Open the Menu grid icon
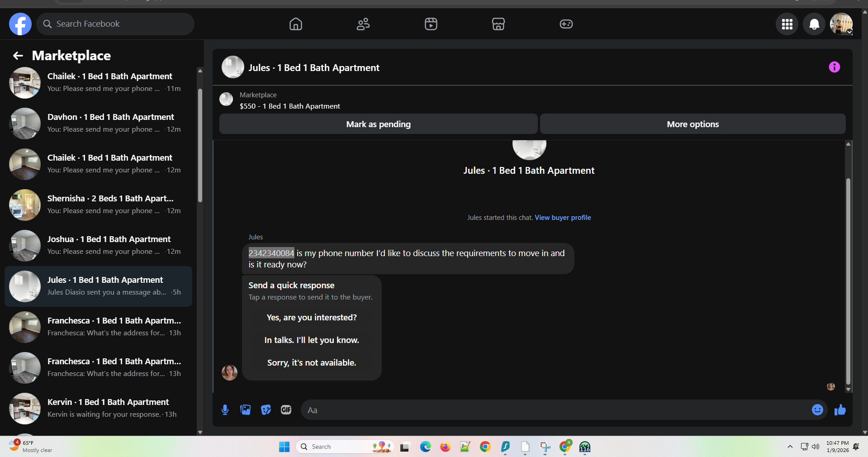Screen dimensions: 868x457 (787, 24)
